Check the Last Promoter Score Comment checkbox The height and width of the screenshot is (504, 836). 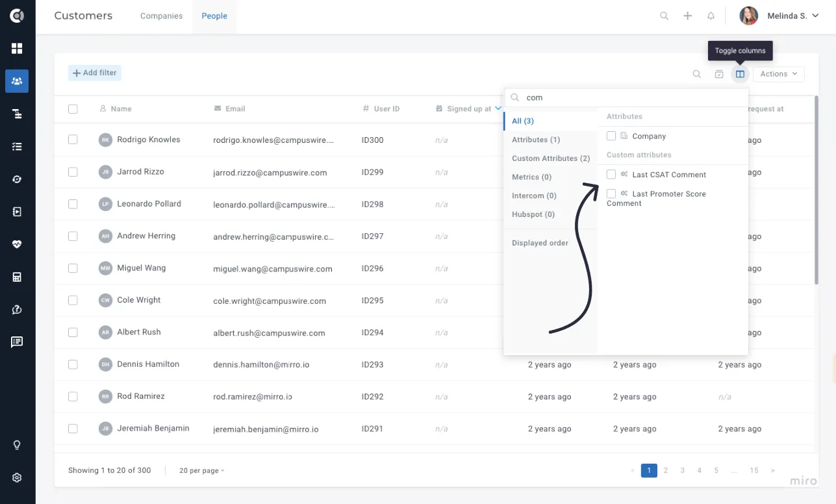point(611,194)
